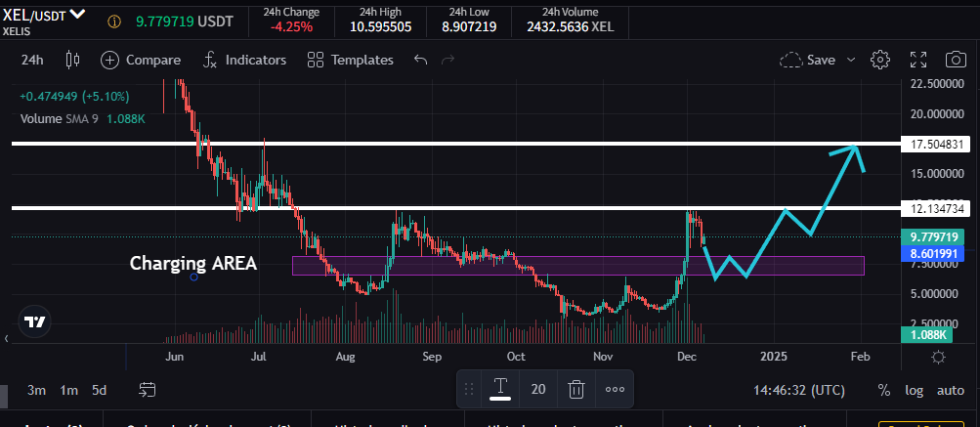Open the 24h interval selector
The width and height of the screenshot is (980, 427).
pyautogui.click(x=32, y=60)
